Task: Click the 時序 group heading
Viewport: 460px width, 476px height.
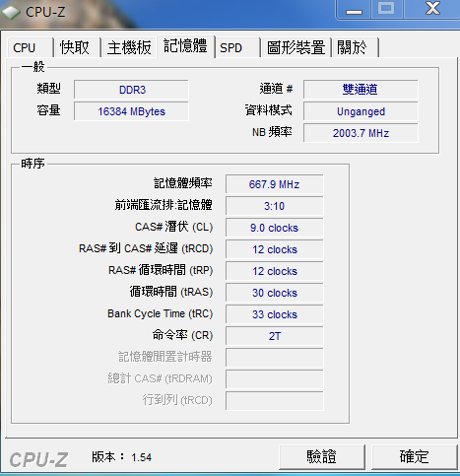Action: 33,164
